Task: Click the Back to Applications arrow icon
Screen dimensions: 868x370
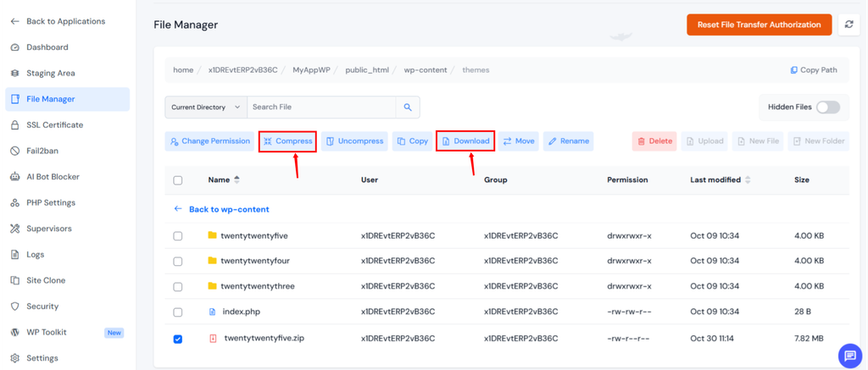Action: (15, 21)
